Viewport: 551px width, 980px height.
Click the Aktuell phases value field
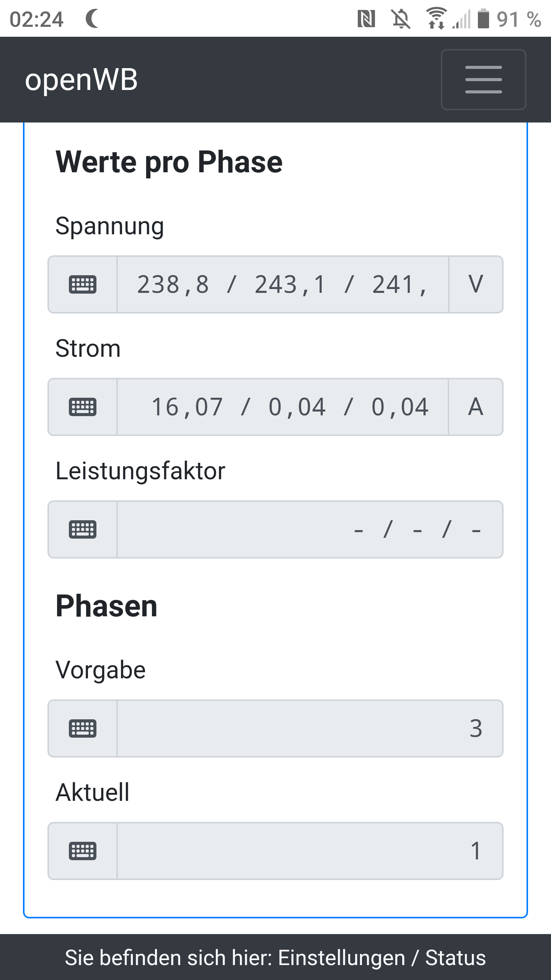coord(309,851)
